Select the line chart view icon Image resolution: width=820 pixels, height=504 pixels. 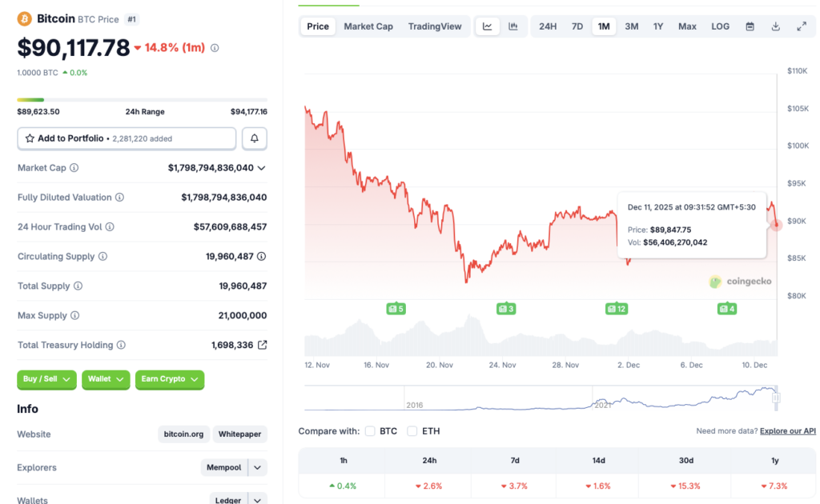(x=487, y=26)
